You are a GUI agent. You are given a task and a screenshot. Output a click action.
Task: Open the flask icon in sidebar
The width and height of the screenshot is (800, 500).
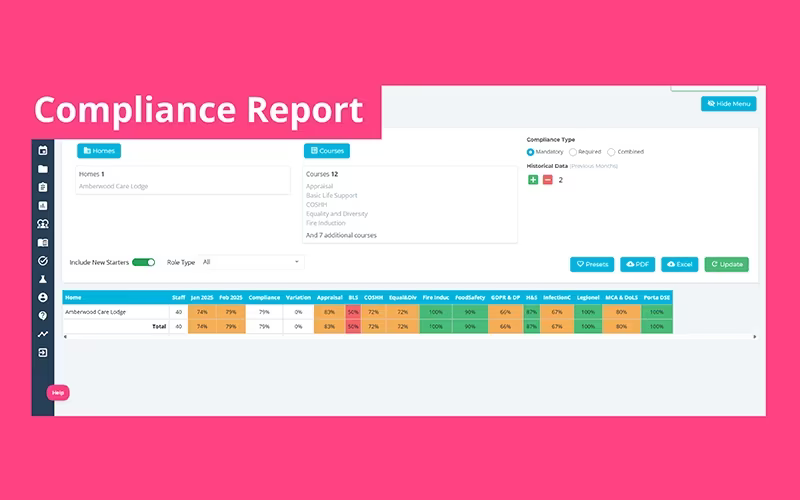[x=43, y=279]
